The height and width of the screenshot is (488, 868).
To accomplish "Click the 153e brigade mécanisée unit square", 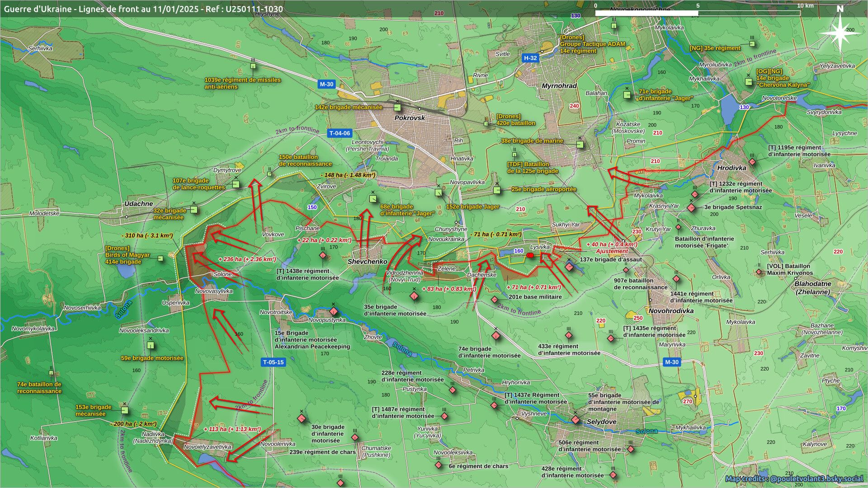I will [x=125, y=410].
